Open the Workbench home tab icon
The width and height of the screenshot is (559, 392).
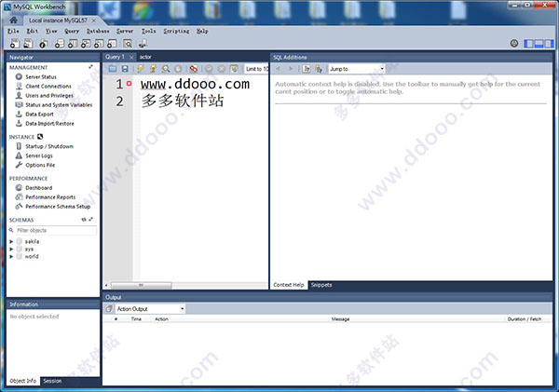click(x=13, y=20)
